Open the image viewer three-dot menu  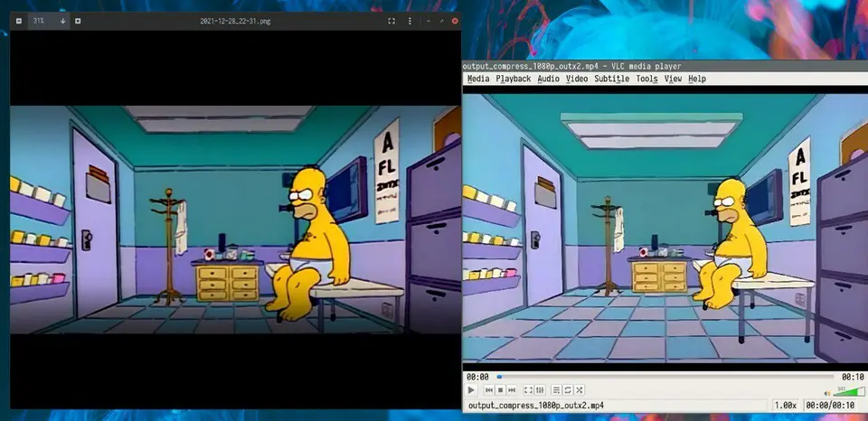point(410,21)
